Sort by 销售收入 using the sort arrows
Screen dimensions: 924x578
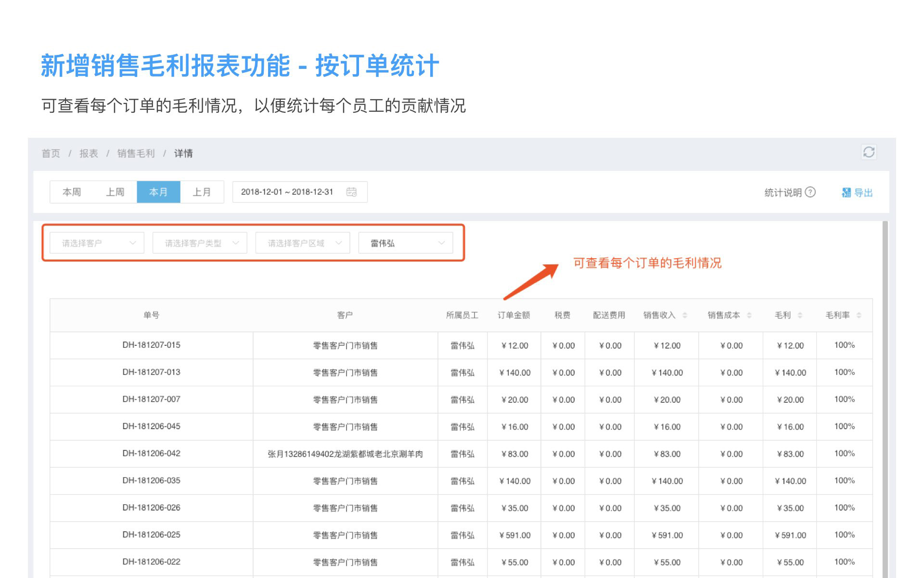[x=685, y=315]
